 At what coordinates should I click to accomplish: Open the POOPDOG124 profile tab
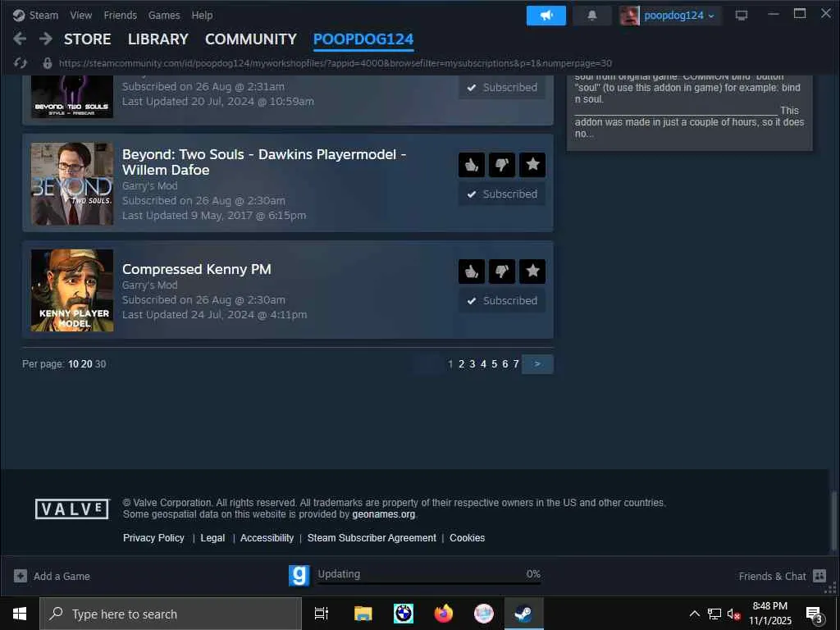pos(363,39)
